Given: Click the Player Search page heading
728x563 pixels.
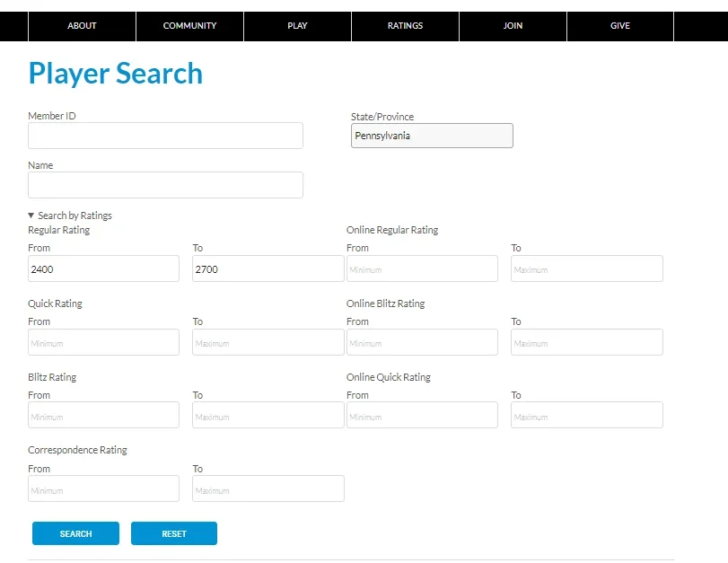Looking at the screenshot, I should click(115, 73).
